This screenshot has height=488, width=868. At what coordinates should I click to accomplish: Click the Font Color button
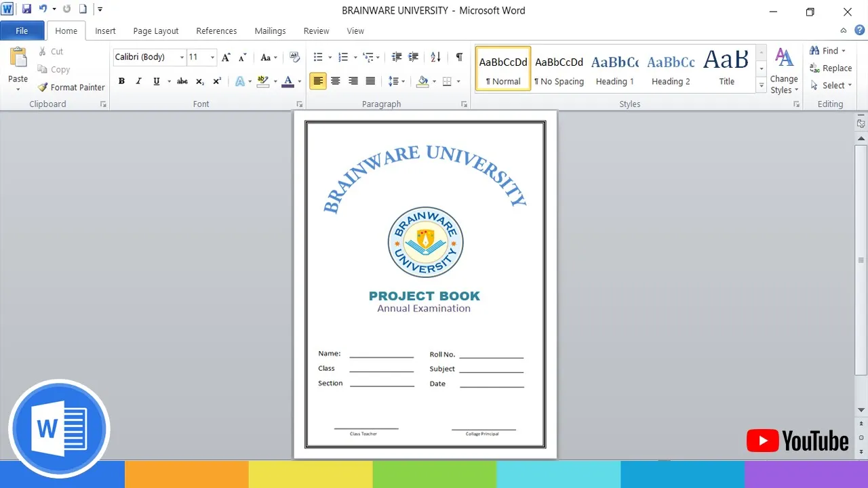[x=288, y=81]
